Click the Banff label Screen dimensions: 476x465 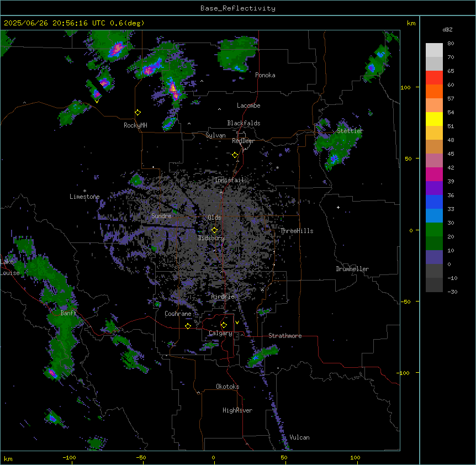pos(68,313)
